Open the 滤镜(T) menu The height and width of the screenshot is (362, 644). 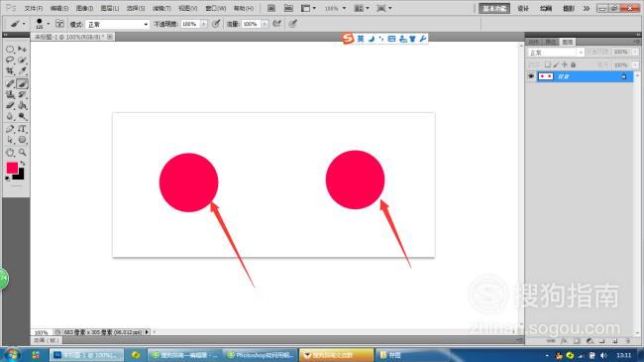pyautogui.click(x=161, y=8)
